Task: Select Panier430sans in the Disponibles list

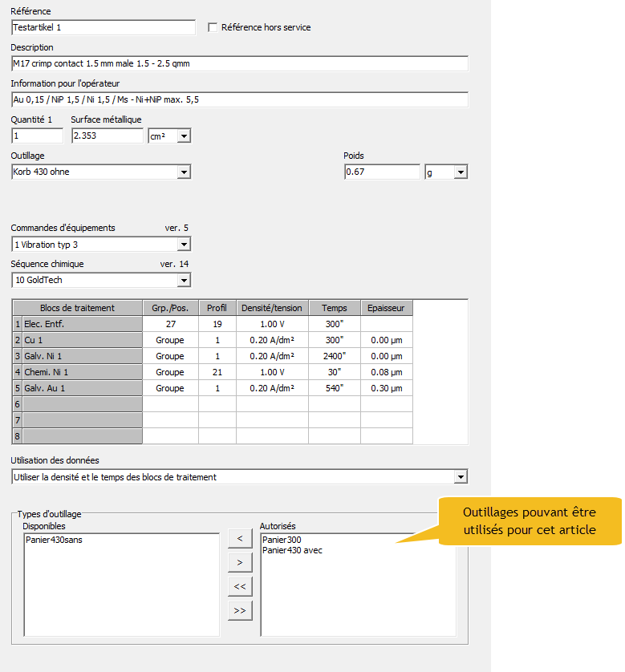Action: 54,540
